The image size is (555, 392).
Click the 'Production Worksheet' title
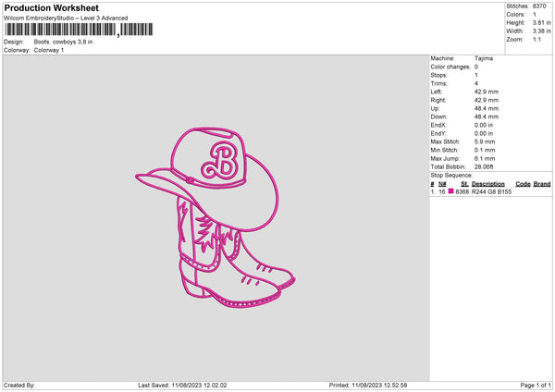(52, 7)
